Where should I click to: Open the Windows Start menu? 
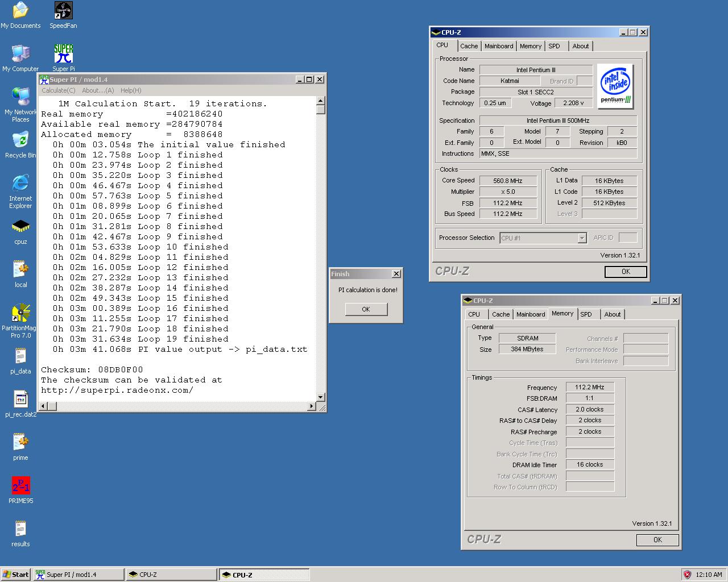(16, 575)
